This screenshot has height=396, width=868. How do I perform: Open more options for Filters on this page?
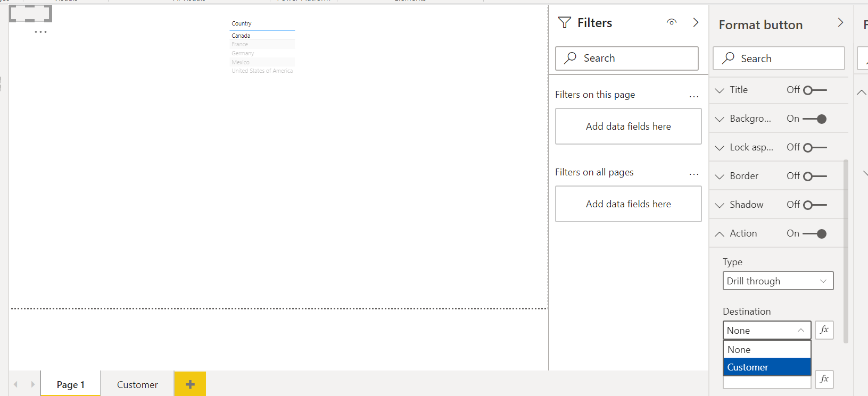694,96
